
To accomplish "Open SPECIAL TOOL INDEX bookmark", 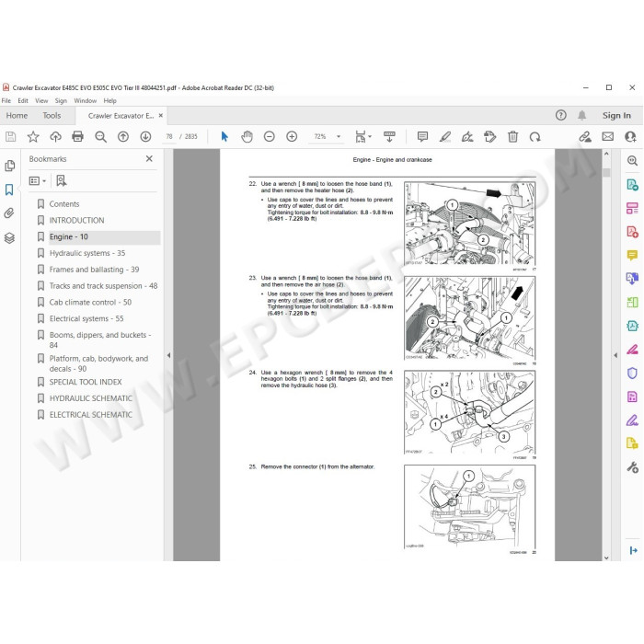I will point(86,382).
